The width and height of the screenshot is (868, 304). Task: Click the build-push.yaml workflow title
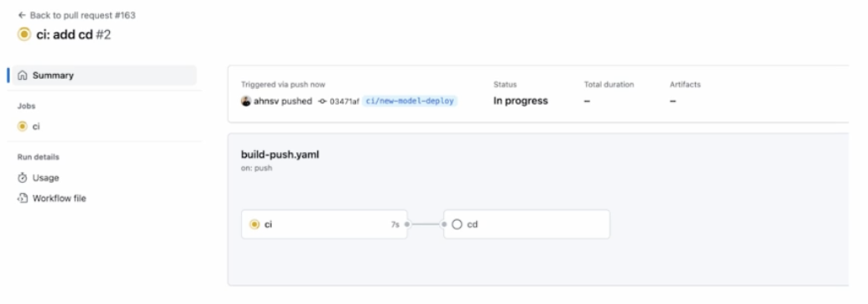click(x=280, y=155)
